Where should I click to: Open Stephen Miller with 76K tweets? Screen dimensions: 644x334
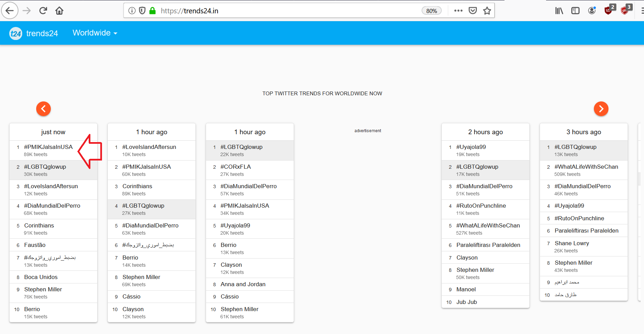tap(43, 289)
